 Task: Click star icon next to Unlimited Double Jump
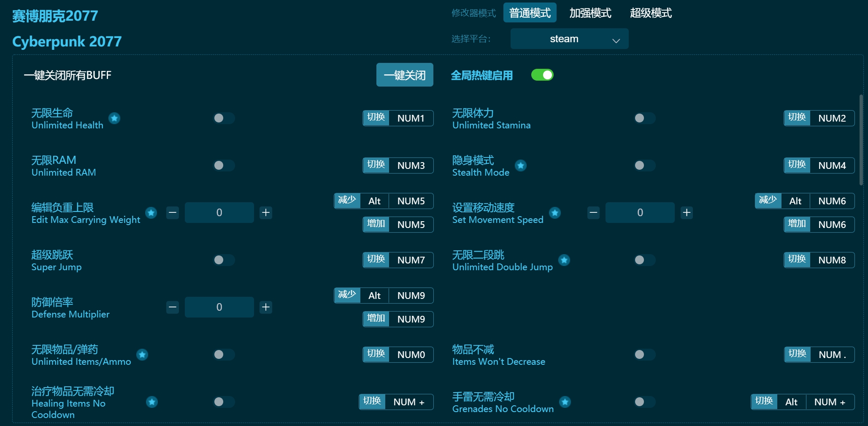click(564, 260)
